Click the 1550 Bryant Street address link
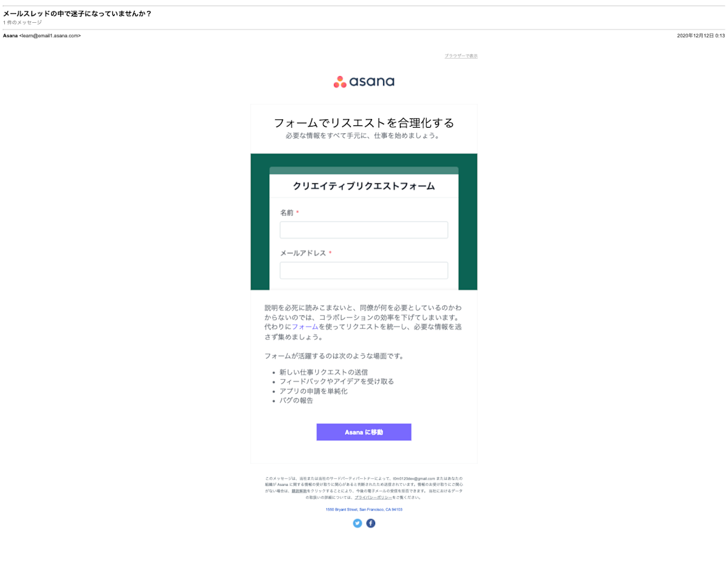 (364, 510)
